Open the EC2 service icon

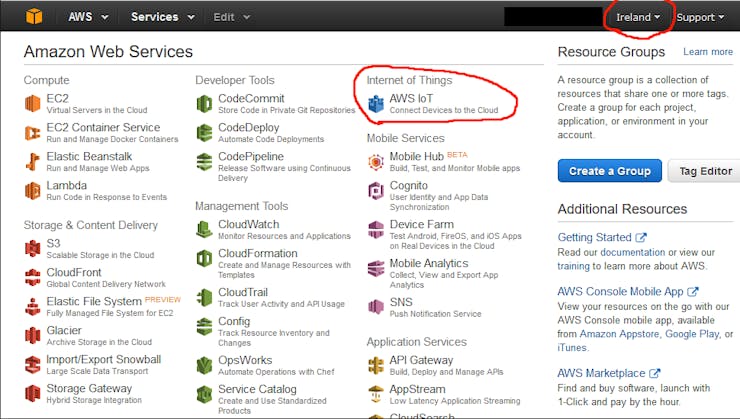[33, 103]
